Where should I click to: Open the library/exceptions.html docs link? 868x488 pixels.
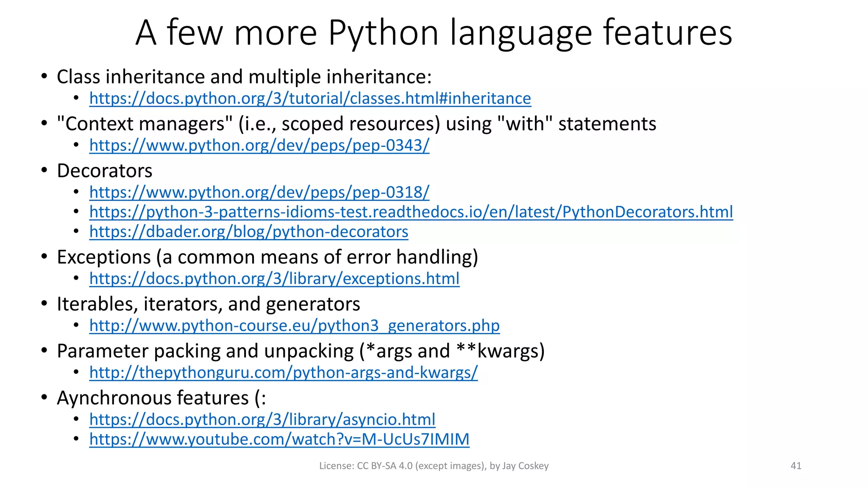click(274, 279)
